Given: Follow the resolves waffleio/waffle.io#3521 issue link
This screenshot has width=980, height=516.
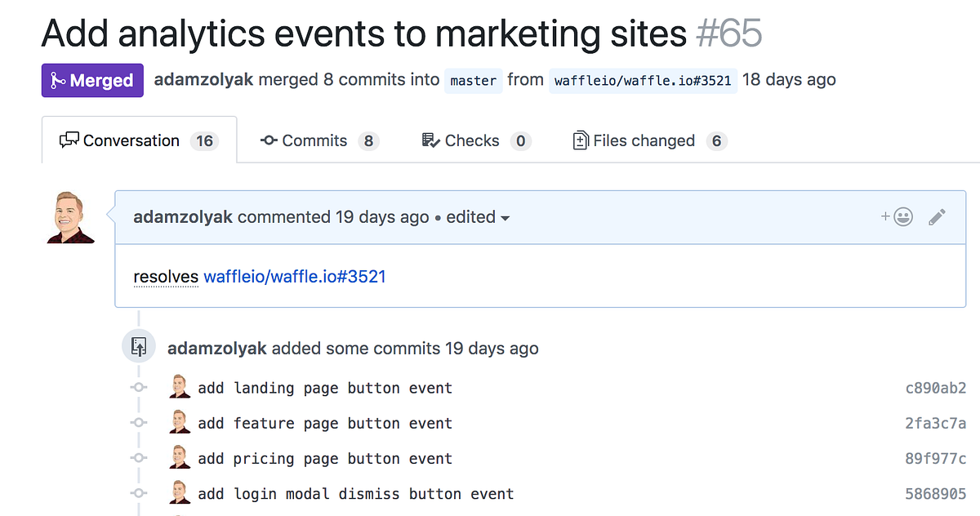Looking at the screenshot, I should pos(295,277).
